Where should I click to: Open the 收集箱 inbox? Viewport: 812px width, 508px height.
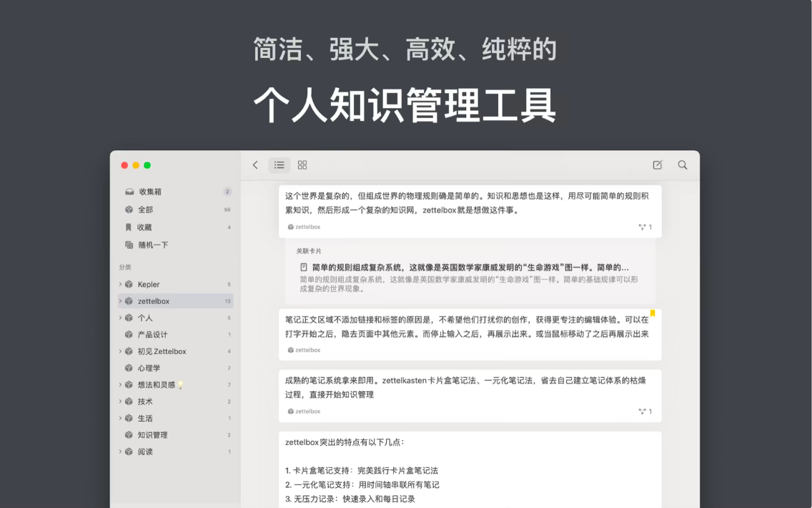150,192
